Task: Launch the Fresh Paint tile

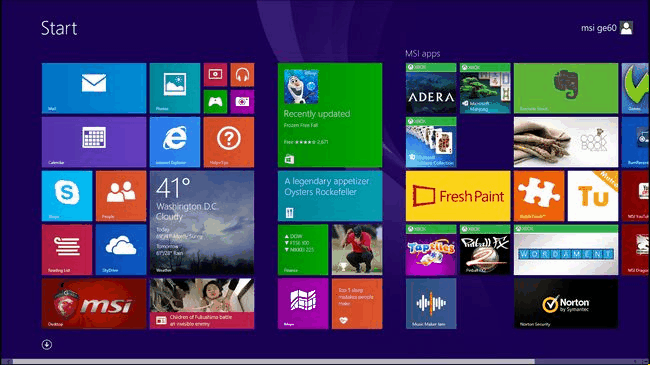Action: (x=458, y=196)
